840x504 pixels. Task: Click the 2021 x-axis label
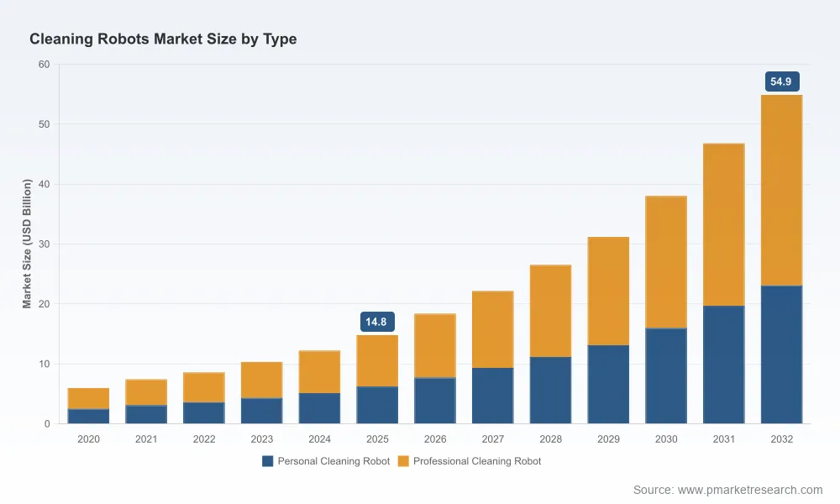pos(146,439)
